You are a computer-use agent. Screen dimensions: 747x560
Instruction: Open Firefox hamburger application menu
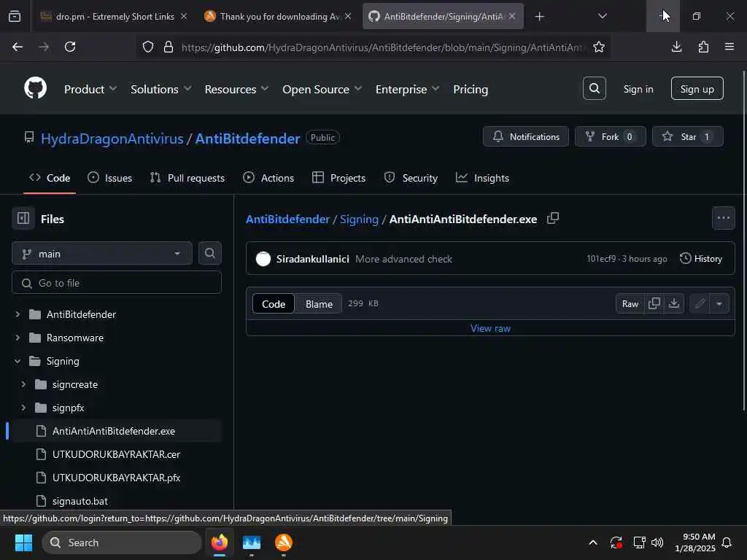click(x=729, y=47)
